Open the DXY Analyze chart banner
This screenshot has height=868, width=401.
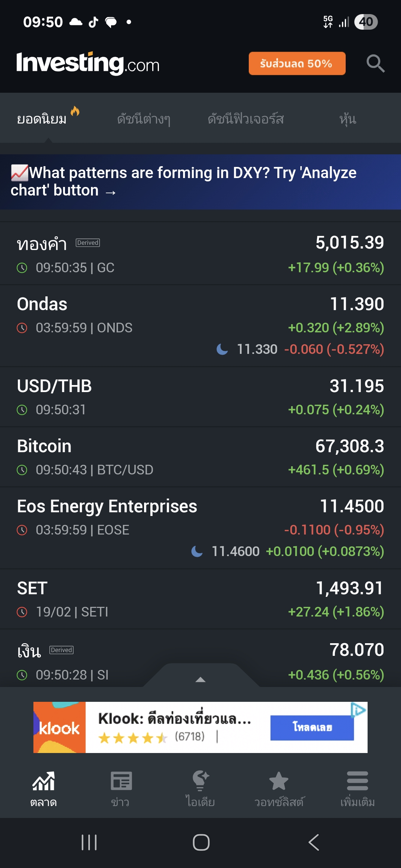click(200, 182)
